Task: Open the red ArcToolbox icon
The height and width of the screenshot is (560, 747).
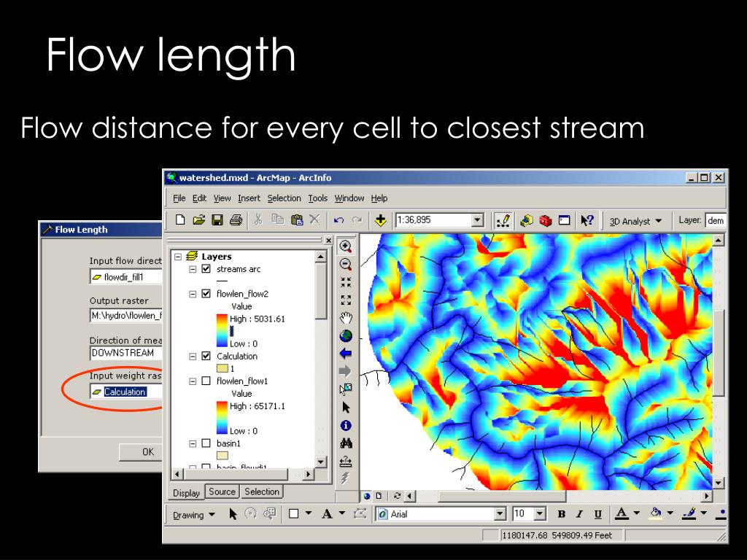Action: point(546,220)
